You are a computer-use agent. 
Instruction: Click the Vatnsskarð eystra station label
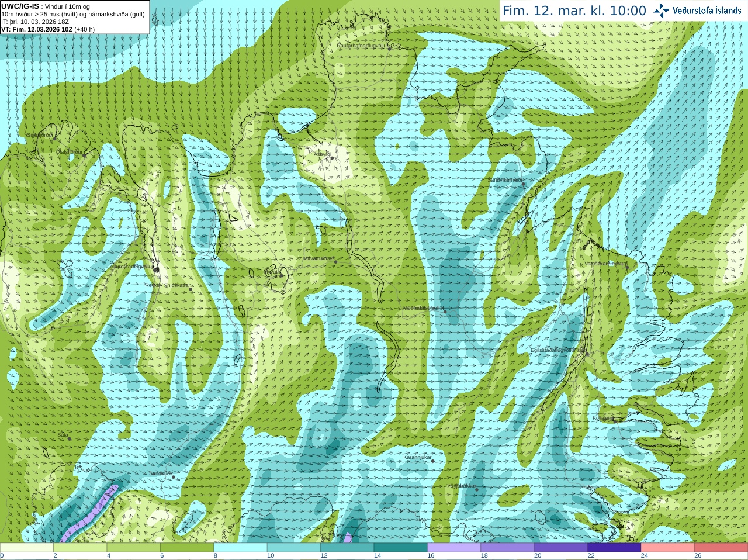point(605,264)
